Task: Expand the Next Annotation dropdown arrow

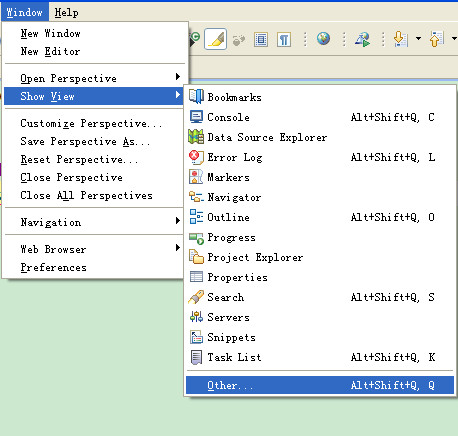Action: 418,39
